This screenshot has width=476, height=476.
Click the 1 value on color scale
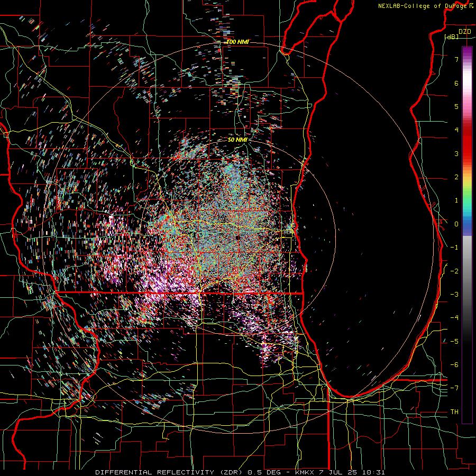click(456, 200)
